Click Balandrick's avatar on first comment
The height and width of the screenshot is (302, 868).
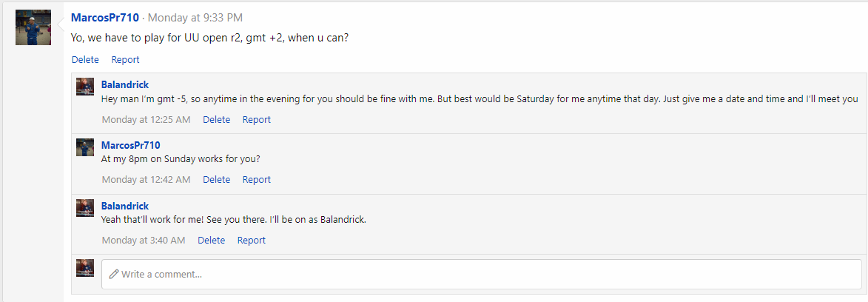point(85,87)
